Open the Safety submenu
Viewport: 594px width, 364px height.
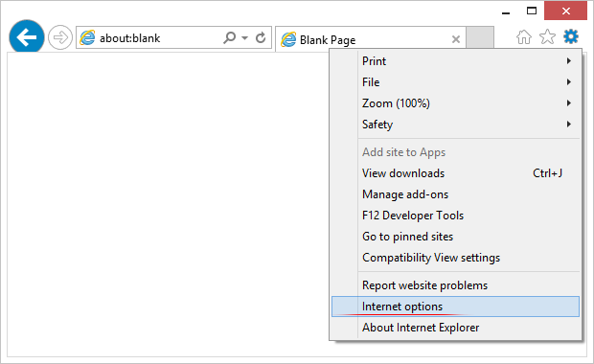456,125
